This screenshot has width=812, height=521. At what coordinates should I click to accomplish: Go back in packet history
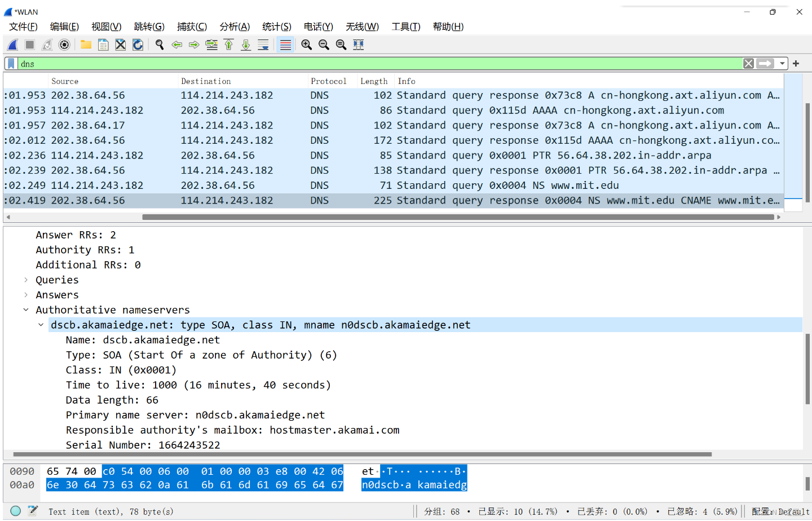177,45
